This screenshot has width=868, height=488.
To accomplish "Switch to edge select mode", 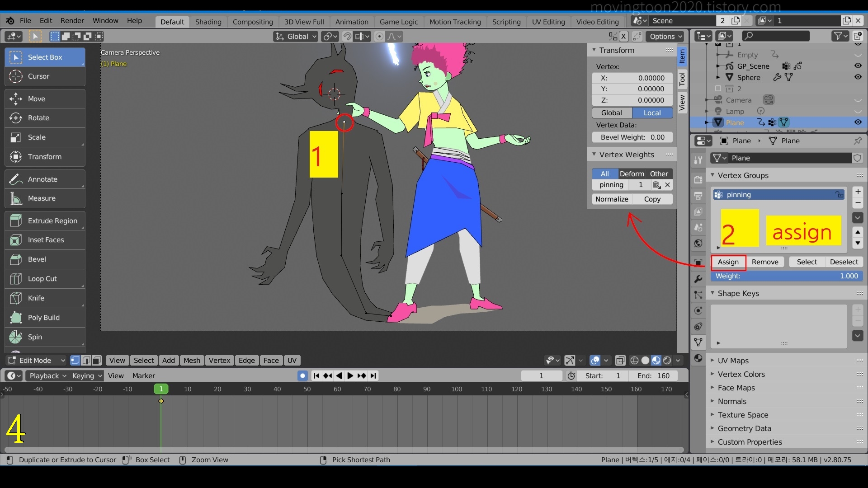I will click(x=86, y=361).
